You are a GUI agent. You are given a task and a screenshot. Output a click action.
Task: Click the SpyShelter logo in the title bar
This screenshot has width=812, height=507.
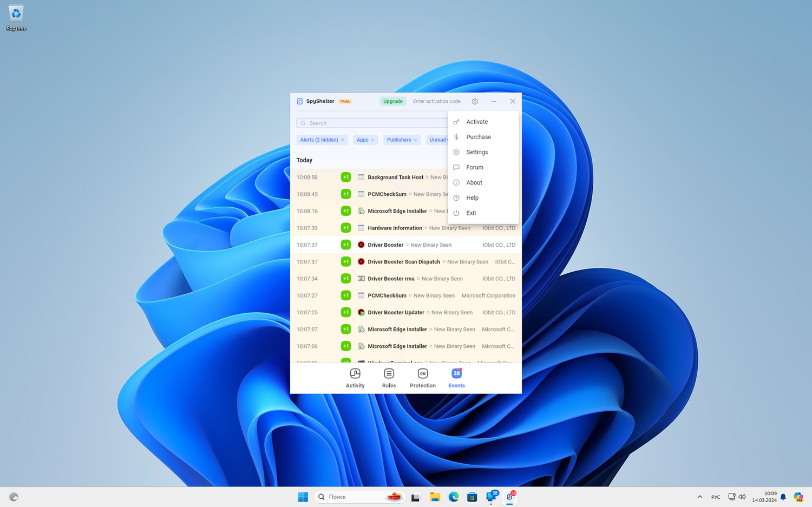(300, 101)
